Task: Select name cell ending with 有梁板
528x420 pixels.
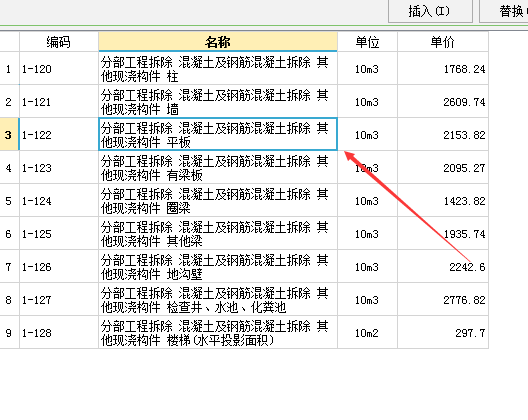Action: 218,167
